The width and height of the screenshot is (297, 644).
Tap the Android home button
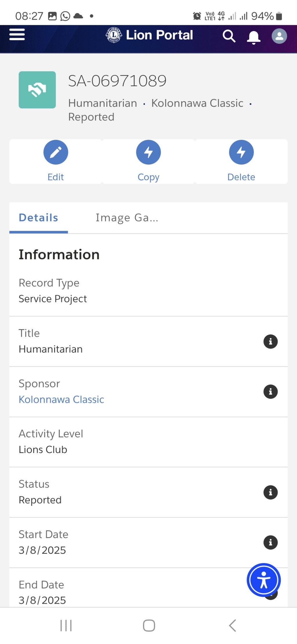149,625
